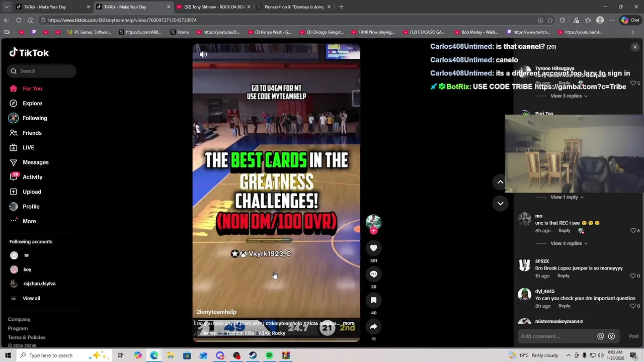Open 'Bob Marley - Waiti...' bookmark
Viewport: 644px width, 362px height.
475,32
